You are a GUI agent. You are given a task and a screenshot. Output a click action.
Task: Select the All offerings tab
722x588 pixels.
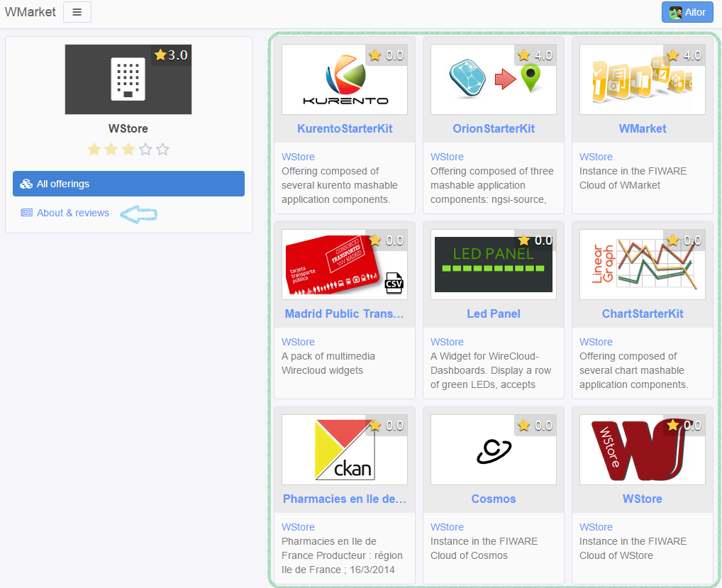click(128, 184)
